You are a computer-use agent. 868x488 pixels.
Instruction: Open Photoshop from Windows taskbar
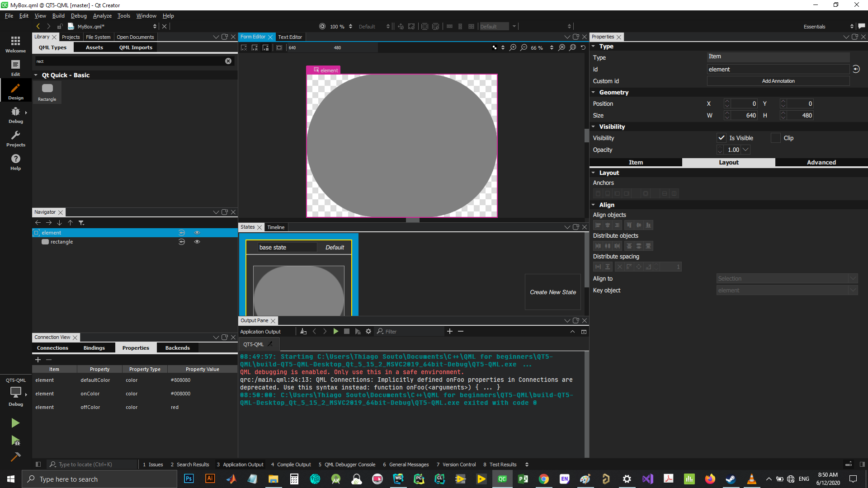189,479
